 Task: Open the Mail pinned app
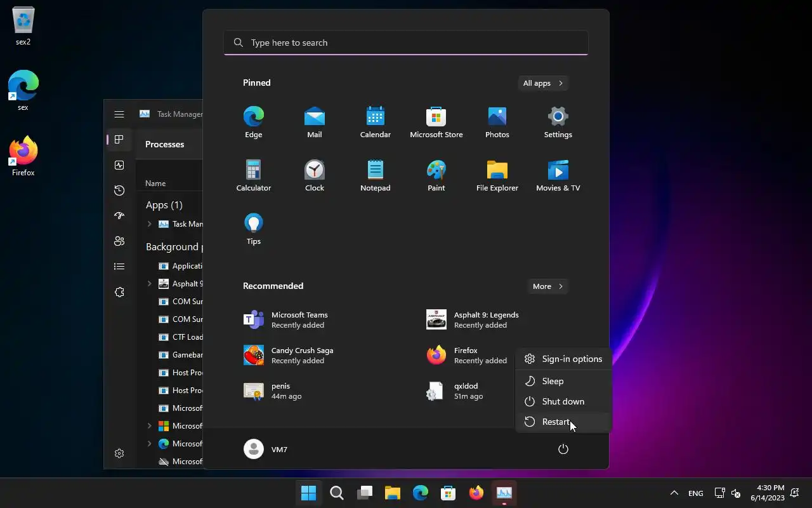click(x=314, y=123)
